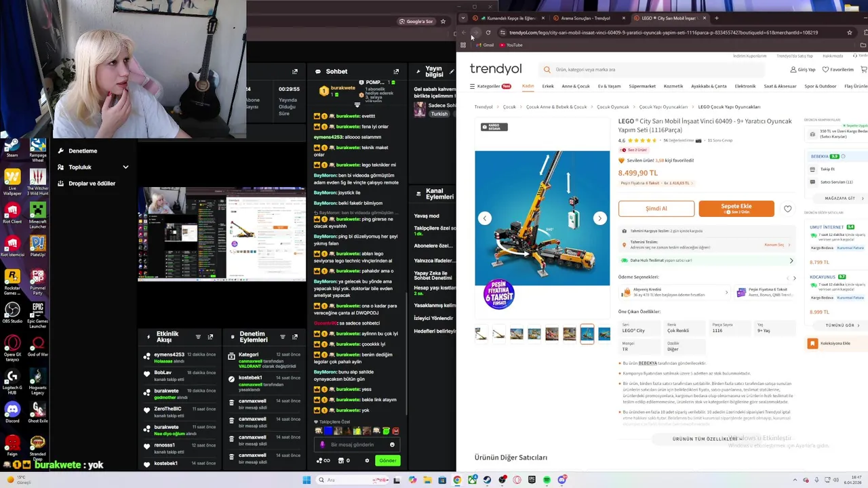Screen dimensions: 868x488
Task: Open the Erkek category menu
Action: point(548,86)
